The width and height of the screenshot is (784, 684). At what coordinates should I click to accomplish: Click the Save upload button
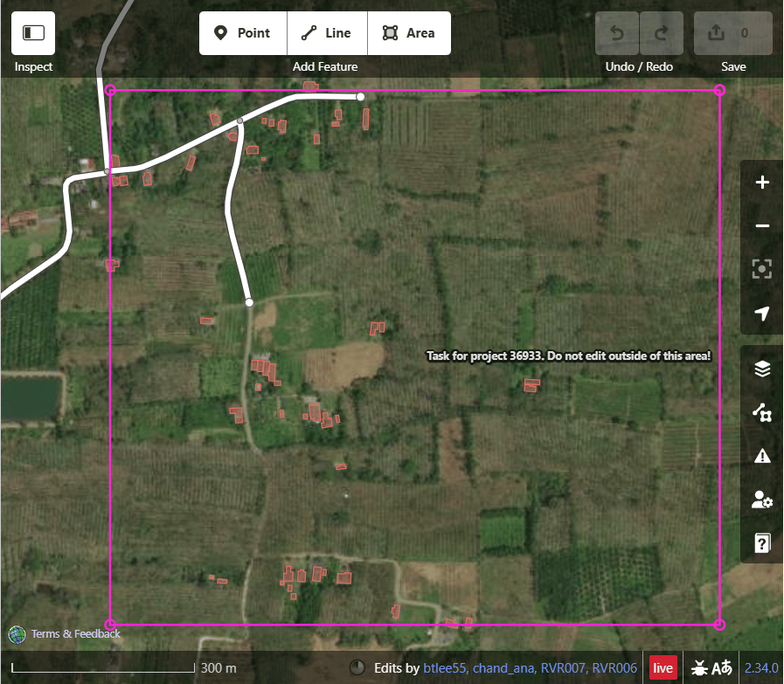pos(733,33)
